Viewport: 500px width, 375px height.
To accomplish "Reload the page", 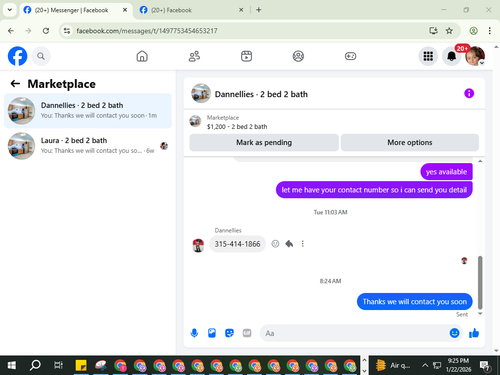I will pyautogui.click(x=46, y=31).
